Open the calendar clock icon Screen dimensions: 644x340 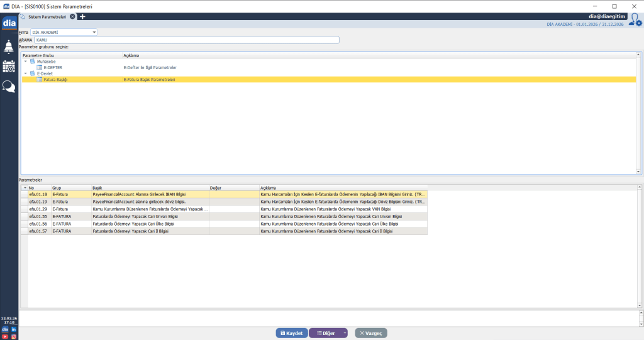(9, 67)
